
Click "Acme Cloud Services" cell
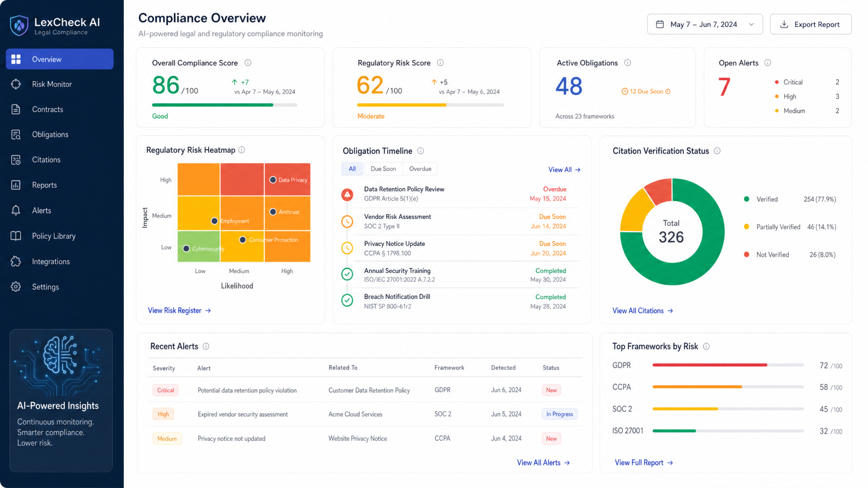click(355, 414)
